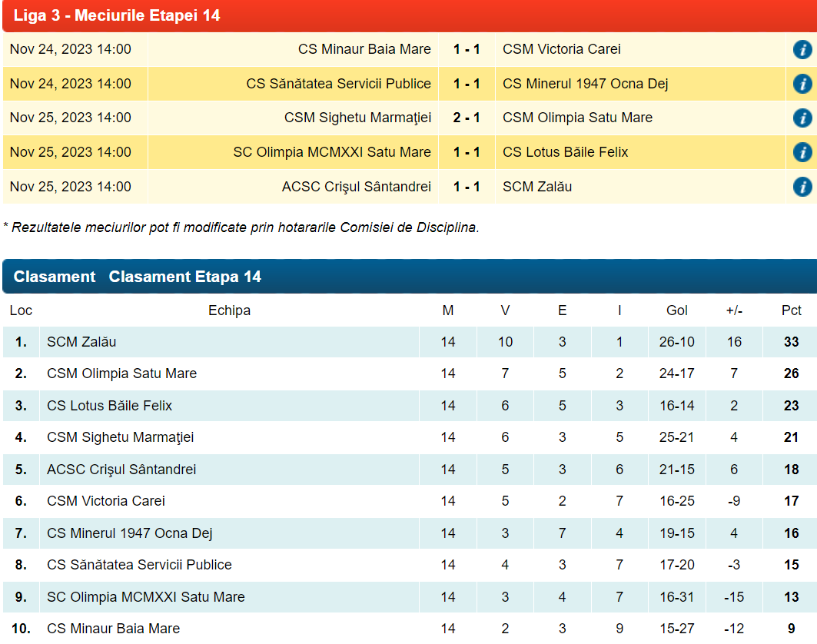Open info icon for Sighetu Marmației match
The image size is (817, 644).
[802, 118]
